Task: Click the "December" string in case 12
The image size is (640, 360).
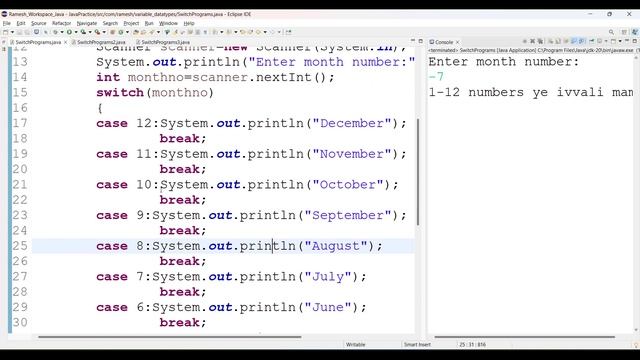Action: (351, 123)
